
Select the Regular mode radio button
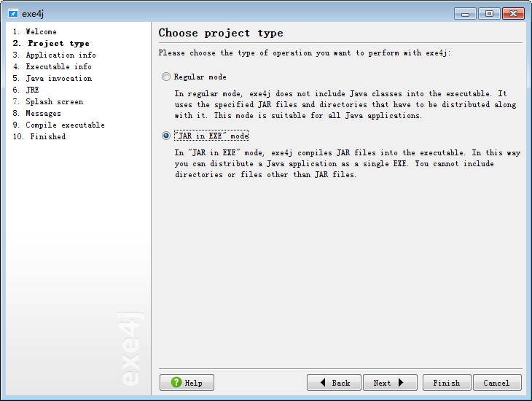(166, 77)
